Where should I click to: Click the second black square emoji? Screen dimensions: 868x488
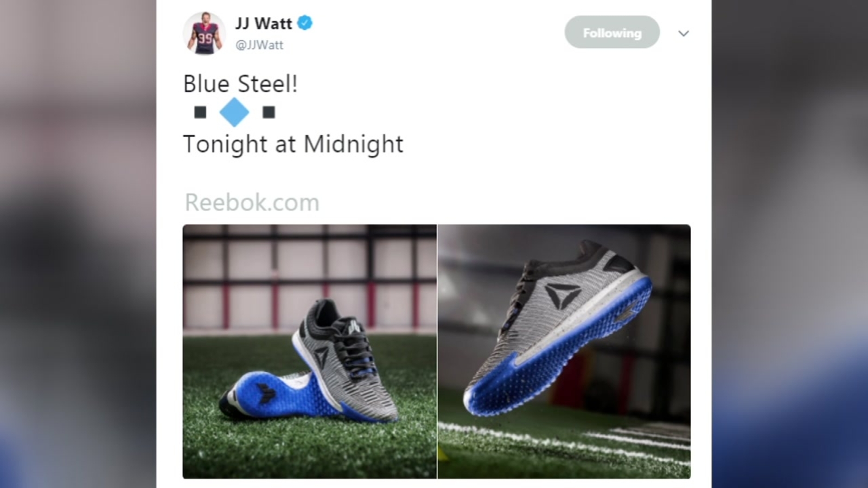click(269, 112)
